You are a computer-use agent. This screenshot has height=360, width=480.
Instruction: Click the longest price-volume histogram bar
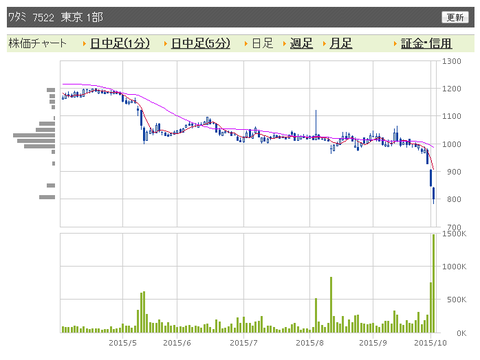tap(34, 135)
